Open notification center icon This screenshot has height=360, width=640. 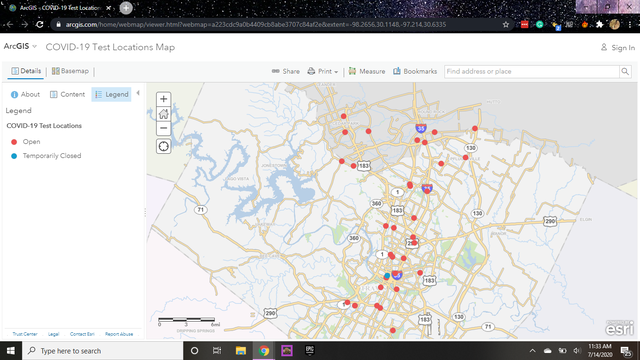click(626, 351)
